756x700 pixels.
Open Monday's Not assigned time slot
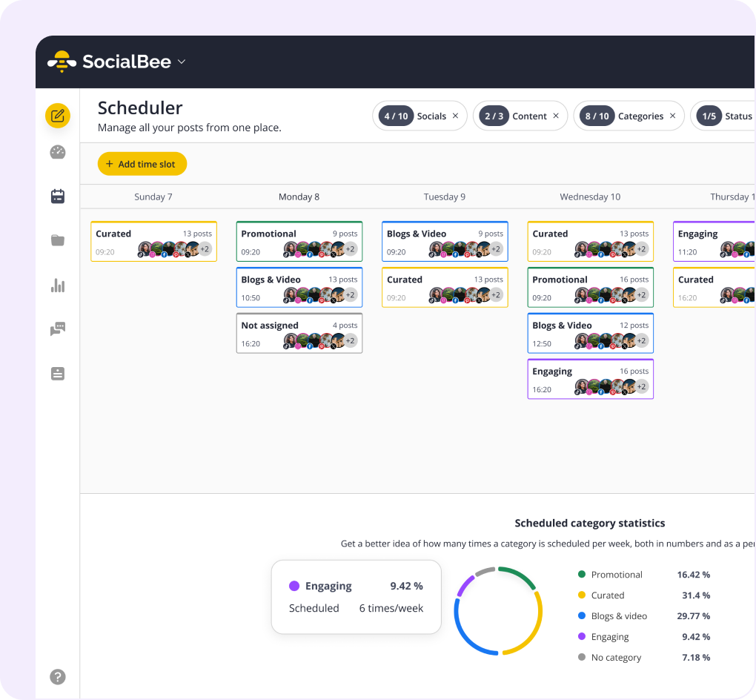pyautogui.click(x=299, y=333)
